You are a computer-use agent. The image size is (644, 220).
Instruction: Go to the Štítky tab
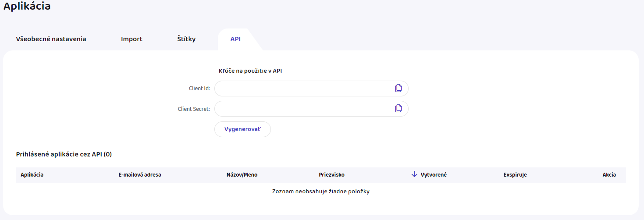coord(186,39)
